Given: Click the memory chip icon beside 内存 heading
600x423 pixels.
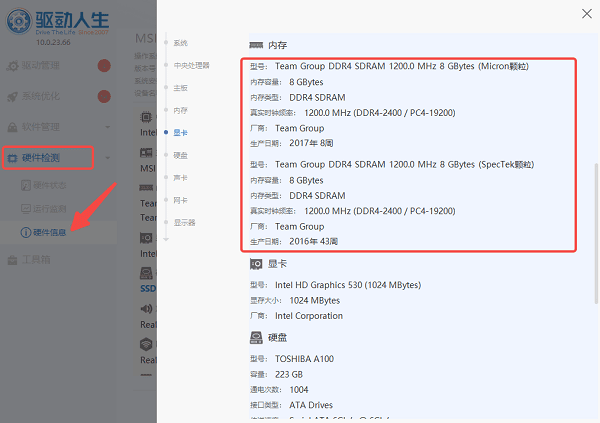Looking at the screenshot, I should tap(256, 45).
